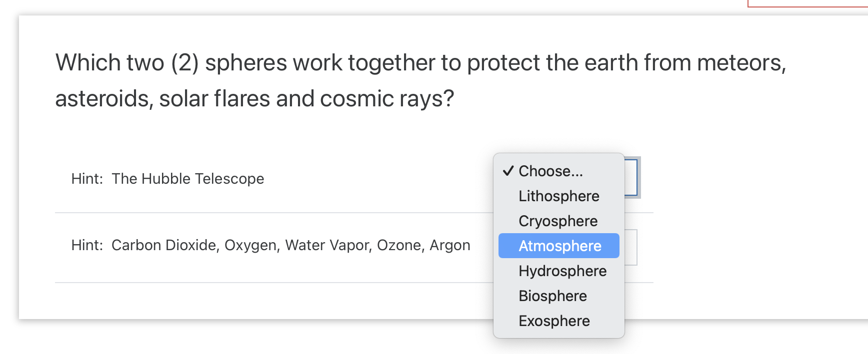Click the checkmark icon next to Choose...
This screenshot has height=354, width=868.
tap(508, 170)
